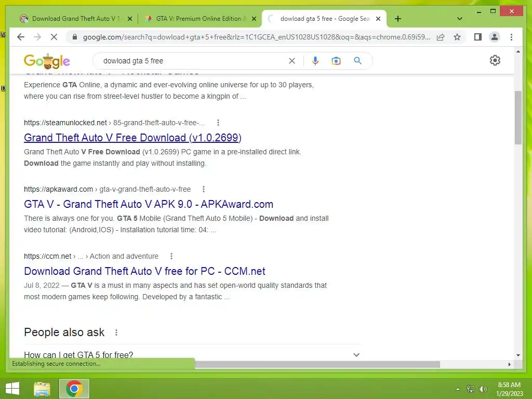The image size is (532, 399).
Task: Open the tab search dropdown
Action: click(x=460, y=19)
